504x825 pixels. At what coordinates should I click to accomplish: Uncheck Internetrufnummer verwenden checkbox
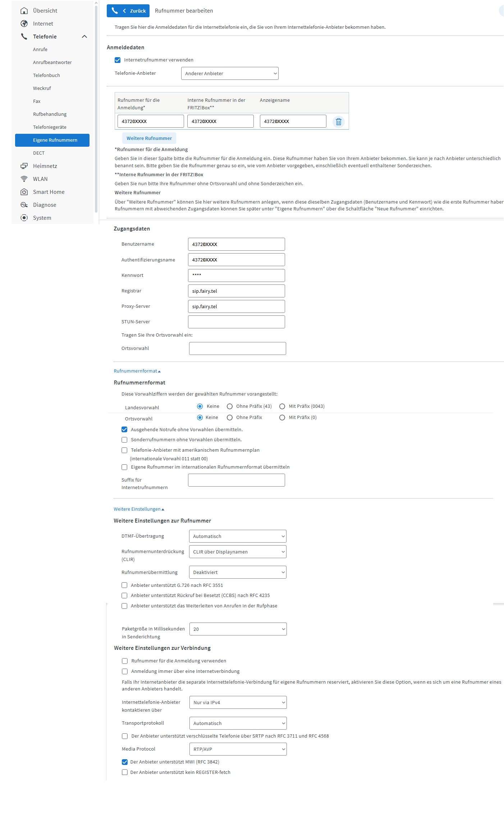coord(118,60)
